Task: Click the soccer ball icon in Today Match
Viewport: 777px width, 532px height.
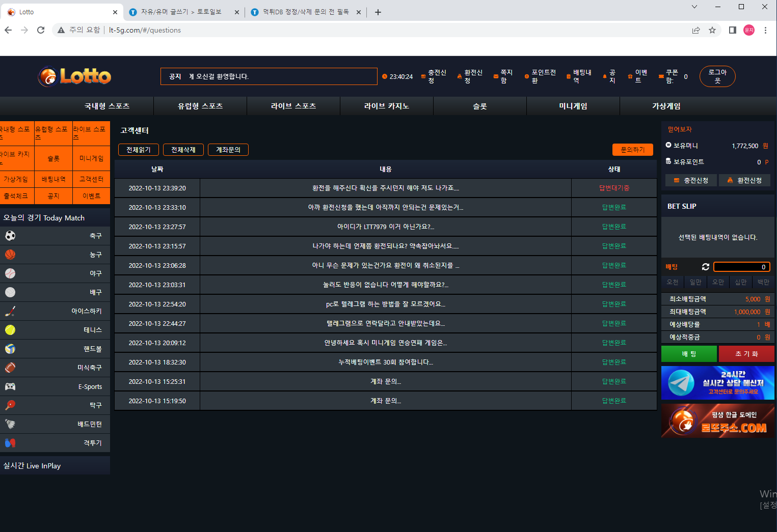Action: tap(10, 236)
